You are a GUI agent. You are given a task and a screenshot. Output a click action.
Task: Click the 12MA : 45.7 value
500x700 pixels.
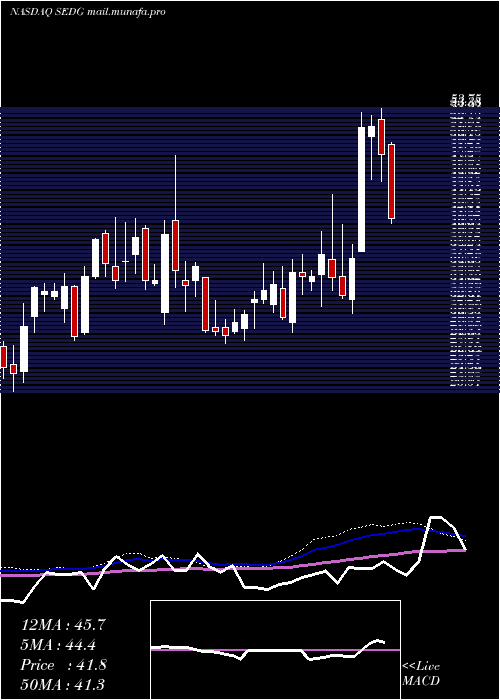pyautogui.click(x=63, y=625)
